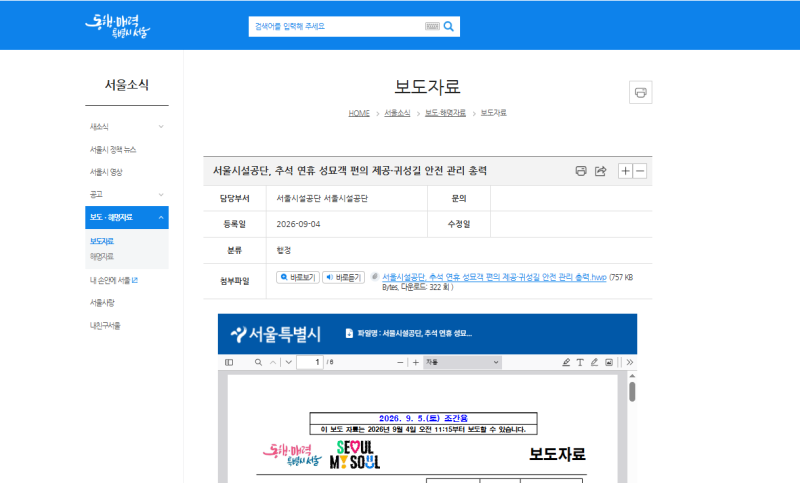Open the 자동 zoom level dropdown
The width and height of the screenshot is (800, 483).
point(462,362)
